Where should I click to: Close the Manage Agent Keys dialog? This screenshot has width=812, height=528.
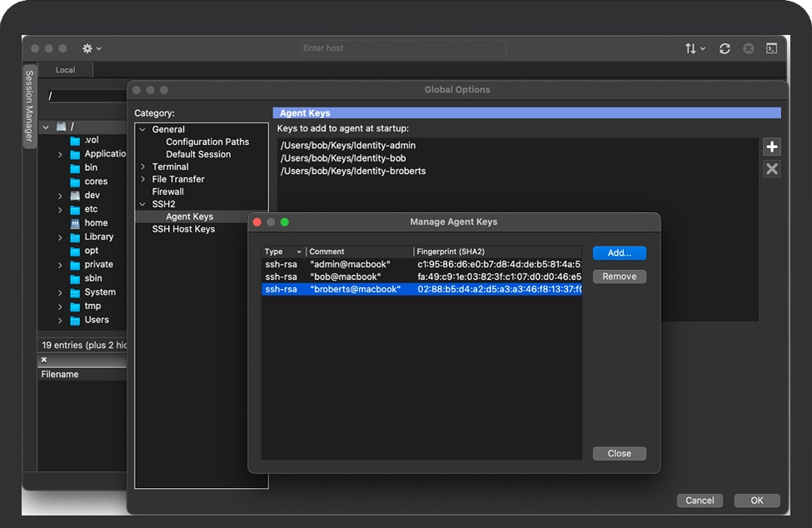619,454
